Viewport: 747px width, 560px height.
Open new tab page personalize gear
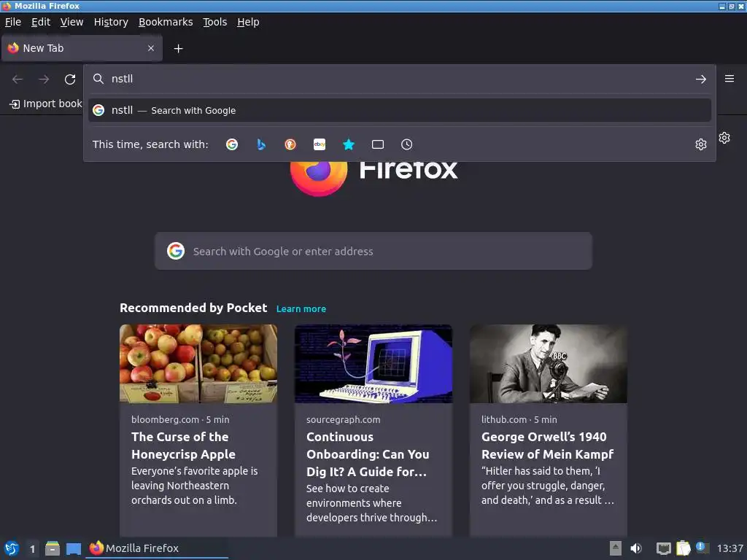pos(724,138)
